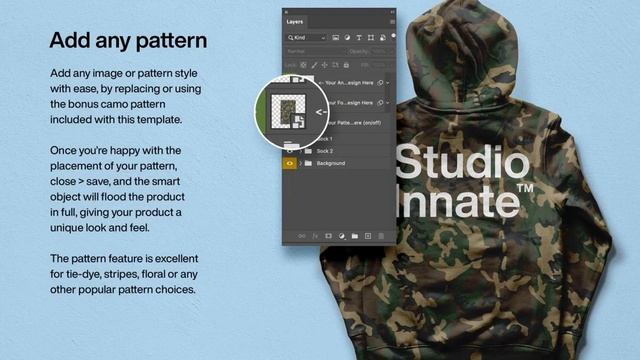Select the Sock 1 layer group

pos(325,139)
